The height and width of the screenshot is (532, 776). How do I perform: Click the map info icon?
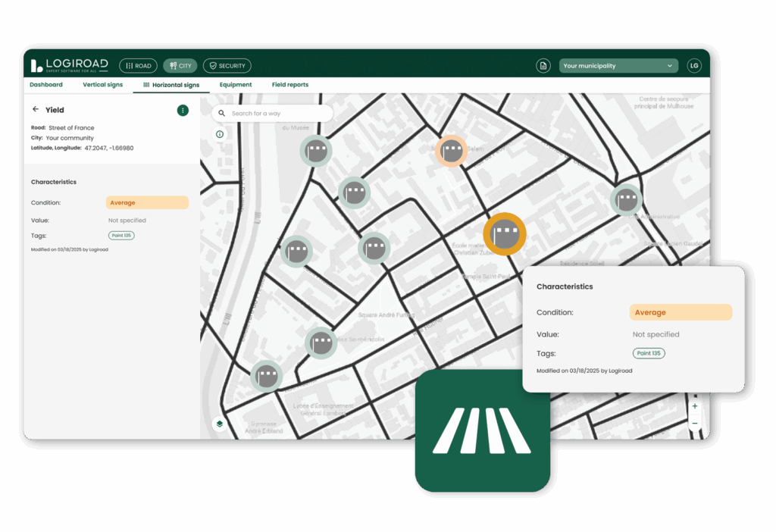[220, 134]
